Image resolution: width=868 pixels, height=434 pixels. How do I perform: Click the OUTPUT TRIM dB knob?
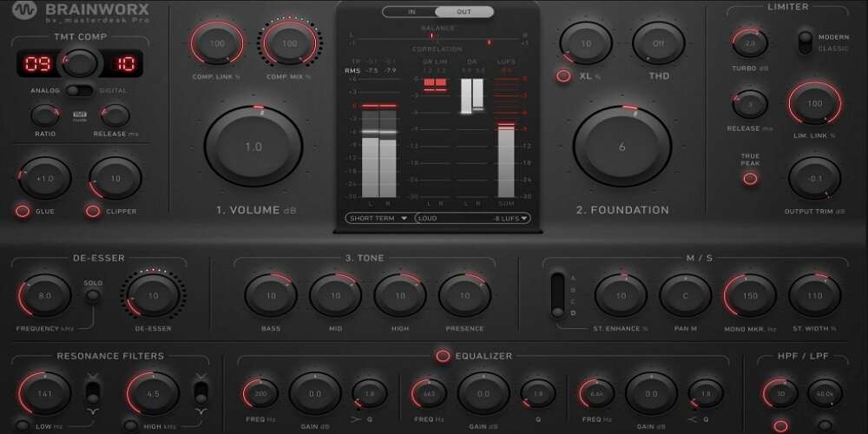coord(815,178)
